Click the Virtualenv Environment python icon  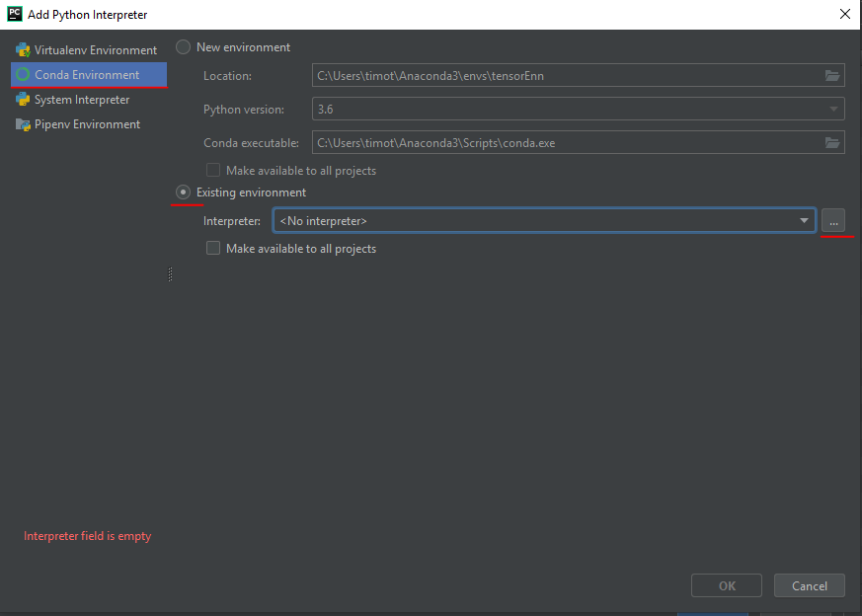pos(23,50)
